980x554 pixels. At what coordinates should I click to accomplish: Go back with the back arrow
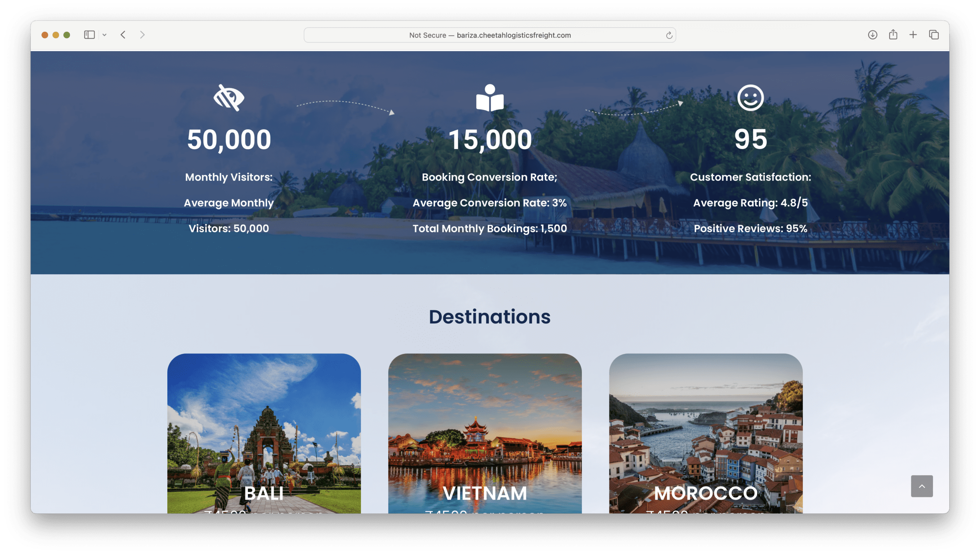point(123,35)
